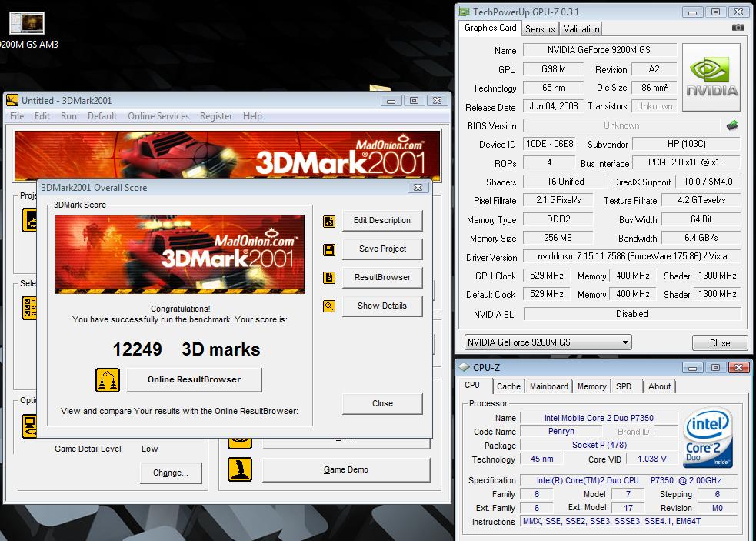Open the Edit menu in 3DMark2001
Image resolution: width=756 pixels, height=541 pixels.
pos(42,116)
